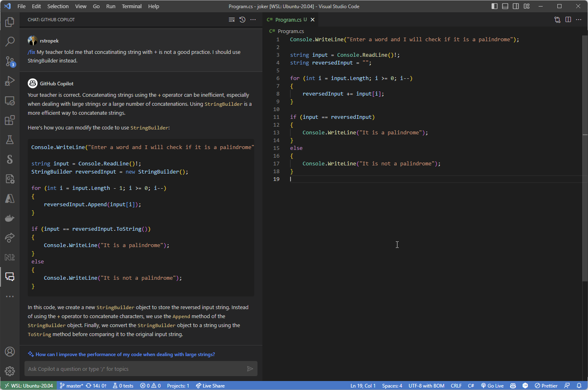Open the Explorer view in activity bar

click(x=10, y=22)
